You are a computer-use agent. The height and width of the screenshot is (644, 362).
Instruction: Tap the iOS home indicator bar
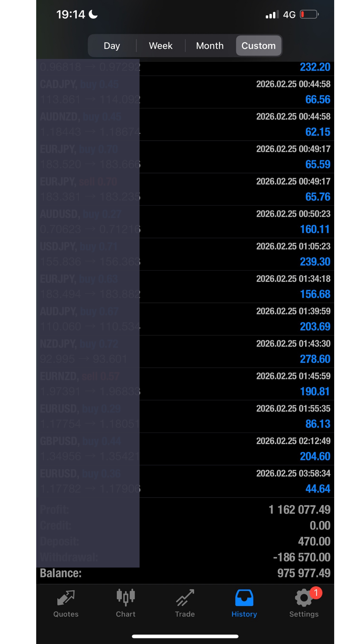pyautogui.click(x=185, y=636)
